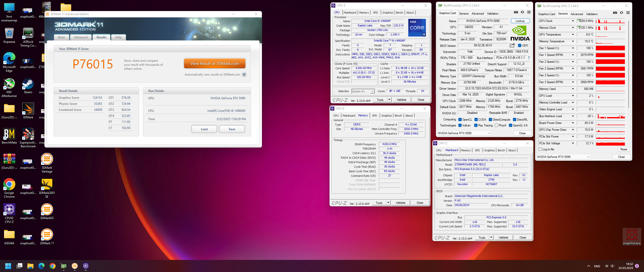Open 3DMark03 desktop shortcut

pos(47,212)
